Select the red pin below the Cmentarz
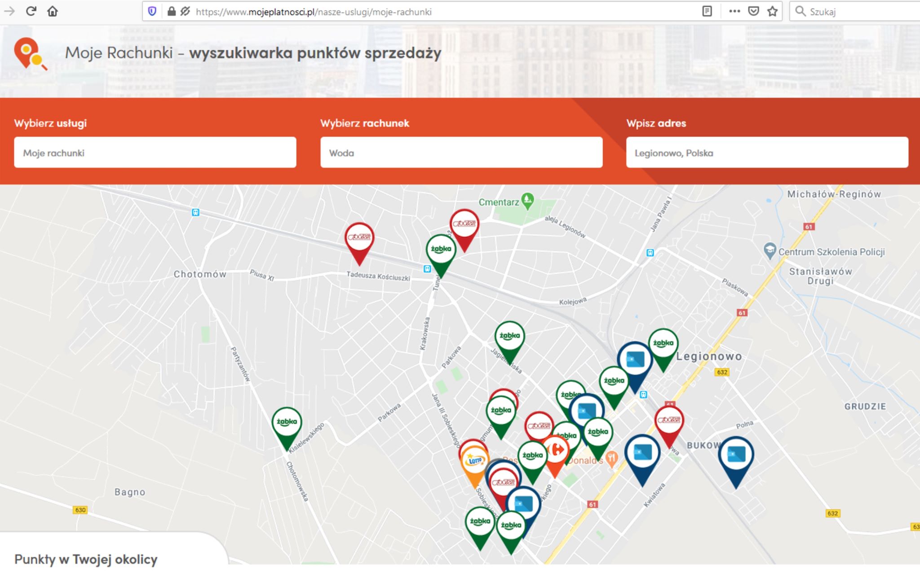Viewport: 920px width, 588px height. pyautogui.click(x=464, y=224)
